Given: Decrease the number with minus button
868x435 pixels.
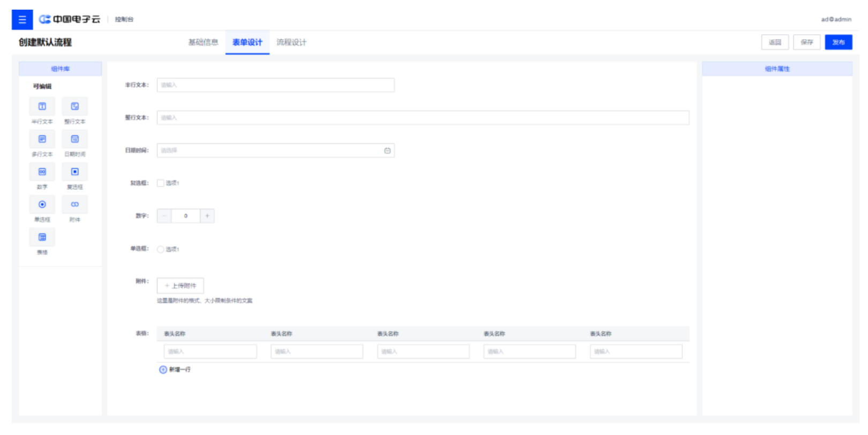Looking at the screenshot, I should [164, 216].
